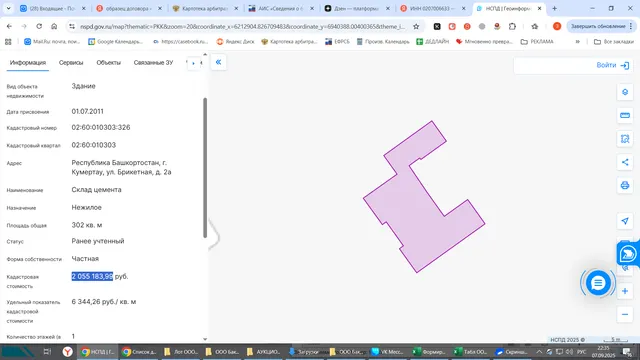
Task: Bookmark this page with the star
Action: pos(416,27)
